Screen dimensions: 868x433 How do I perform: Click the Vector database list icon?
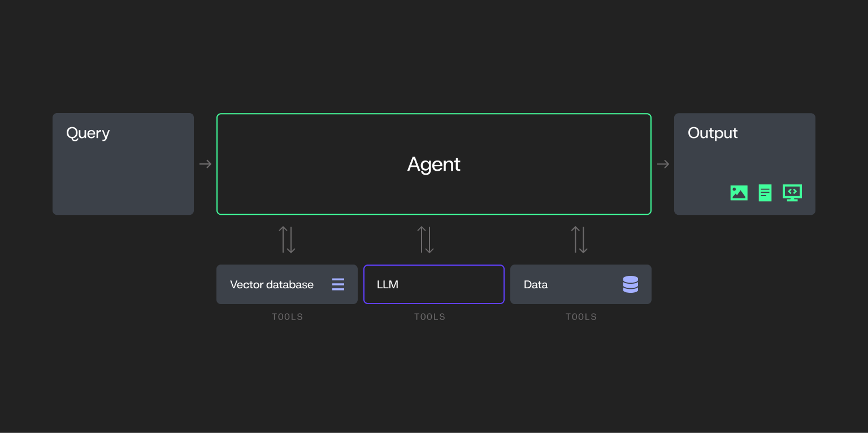(x=338, y=284)
